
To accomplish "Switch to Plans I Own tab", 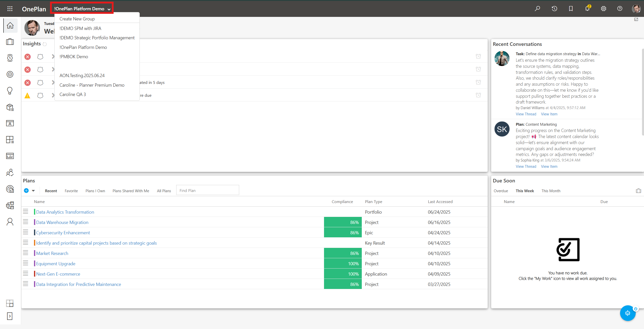I will tap(95, 191).
